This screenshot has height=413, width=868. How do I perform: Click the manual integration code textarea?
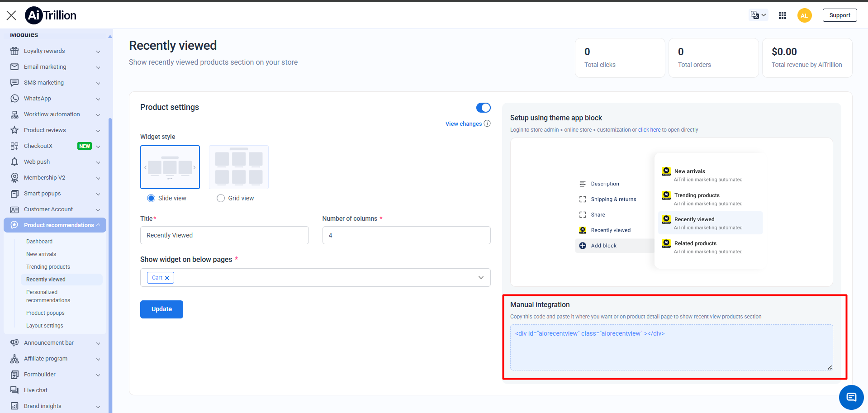(671, 347)
